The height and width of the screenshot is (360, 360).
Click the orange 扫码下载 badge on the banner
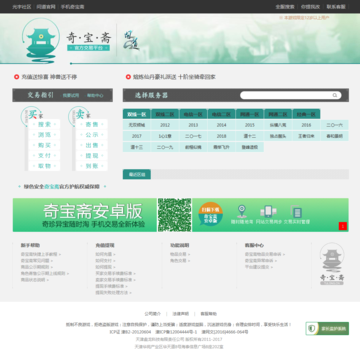click(210, 214)
